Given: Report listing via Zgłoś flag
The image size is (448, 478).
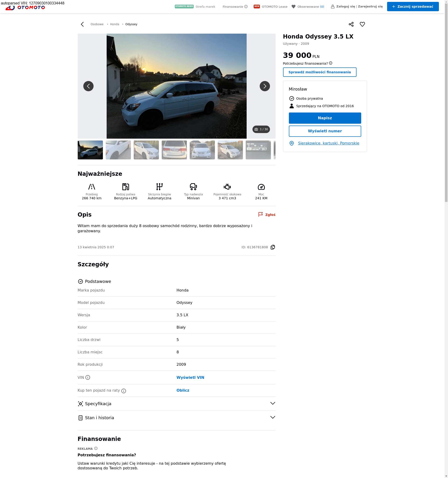Looking at the screenshot, I should pos(267,215).
